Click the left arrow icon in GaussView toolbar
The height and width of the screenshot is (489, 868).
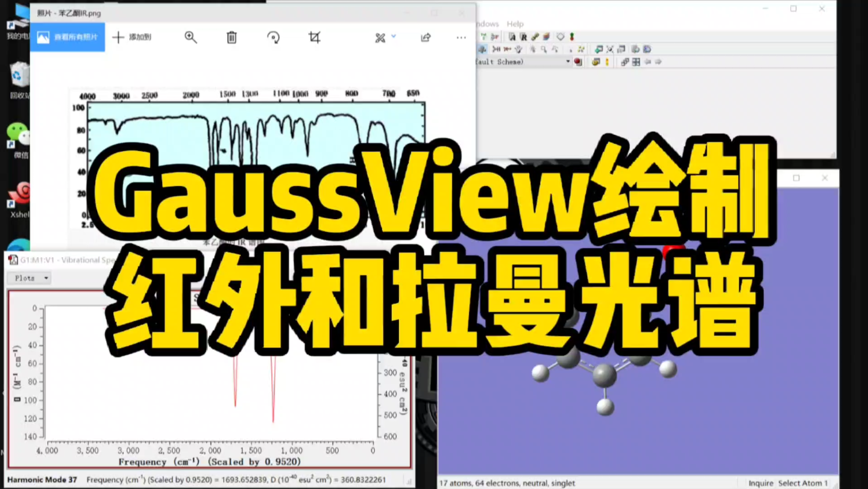click(x=647, y=61)
